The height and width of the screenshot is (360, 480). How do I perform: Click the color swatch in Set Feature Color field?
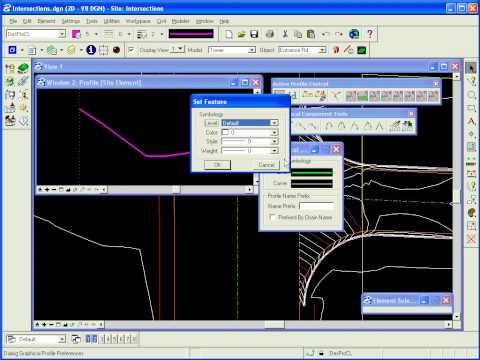point(225,132)
